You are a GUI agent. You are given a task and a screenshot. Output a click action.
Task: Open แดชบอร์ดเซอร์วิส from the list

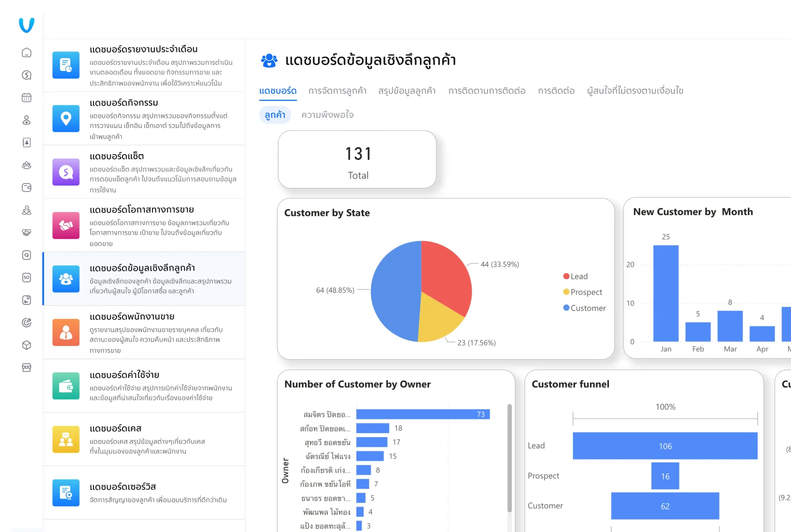coord(144,493)
